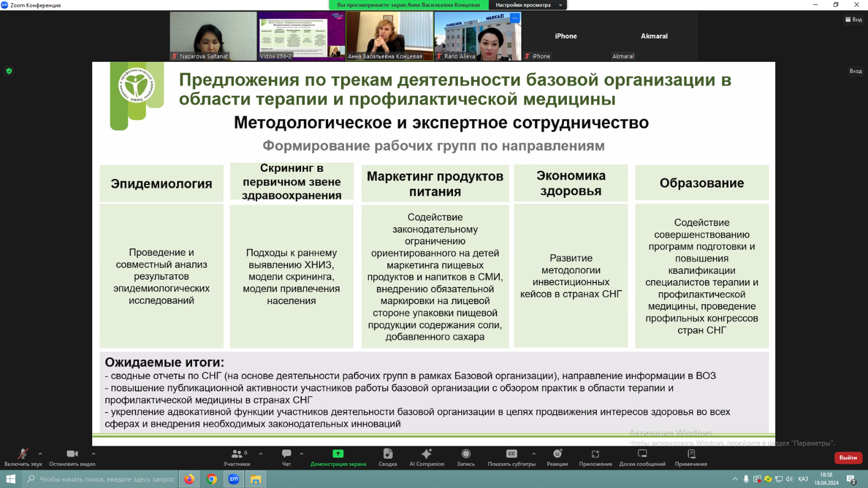Open the Участники participants panel
868x488 pixels.
[237, 457]
